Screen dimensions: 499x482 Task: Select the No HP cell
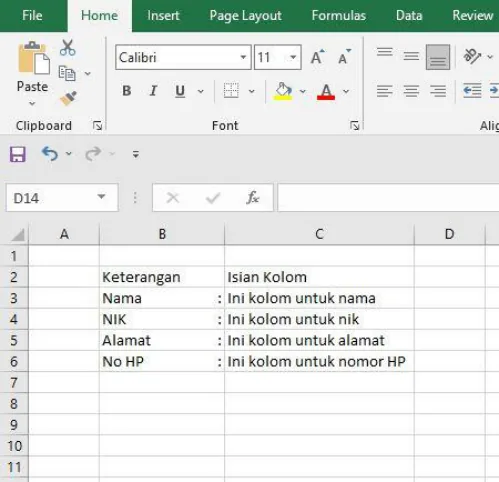point(162,361)
